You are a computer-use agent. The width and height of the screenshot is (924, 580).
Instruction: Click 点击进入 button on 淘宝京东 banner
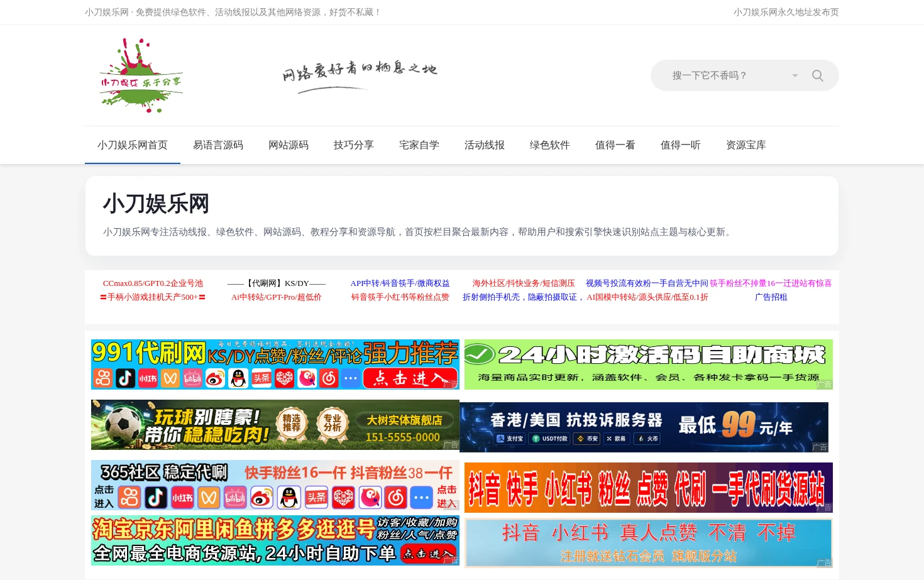point(429,554)
